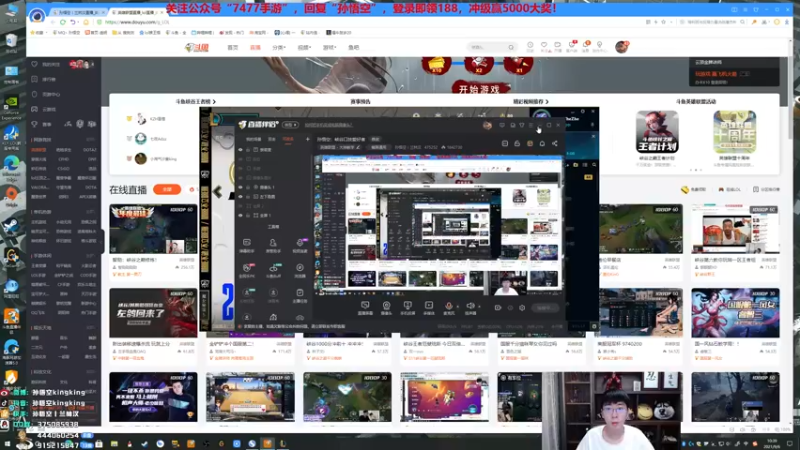Collapse the left category sidebar with its handle
This screenshot has height=450, width=800.
coord(102,241)
